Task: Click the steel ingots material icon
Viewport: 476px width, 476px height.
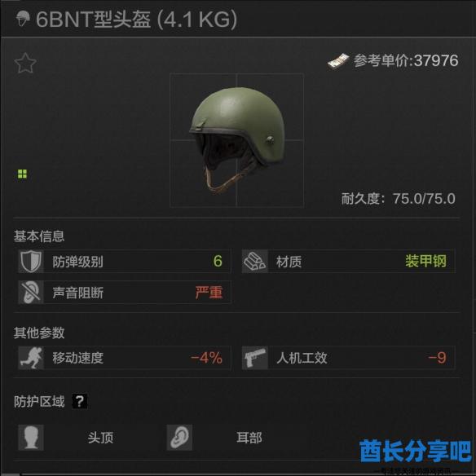Action: 254,262
